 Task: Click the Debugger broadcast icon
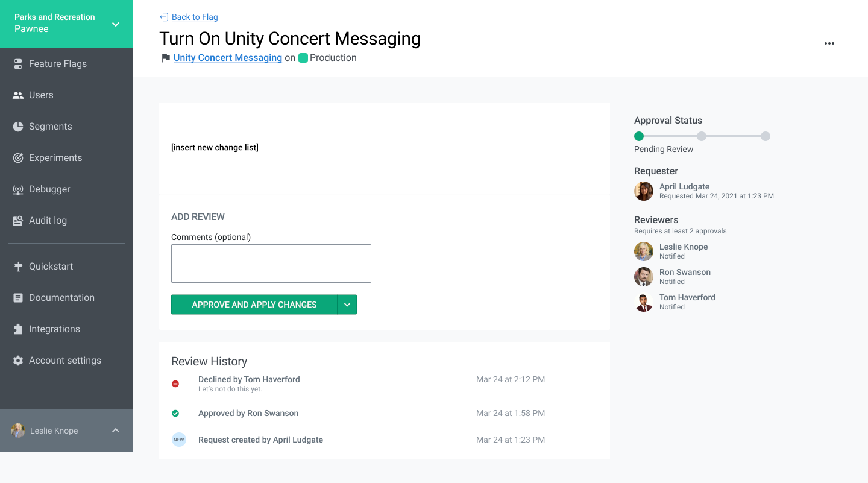point(18,189)
